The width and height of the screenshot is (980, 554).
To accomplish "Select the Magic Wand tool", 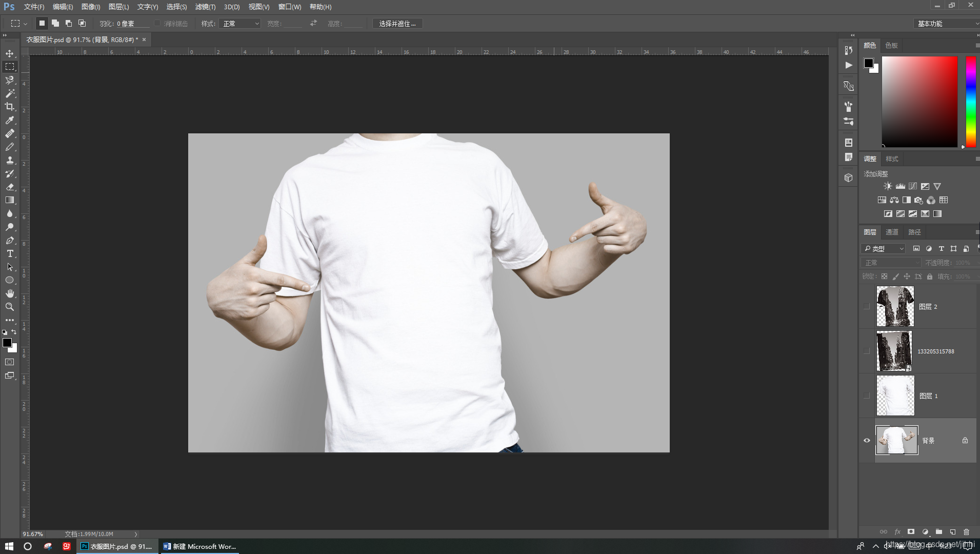I will coord(10,93).
